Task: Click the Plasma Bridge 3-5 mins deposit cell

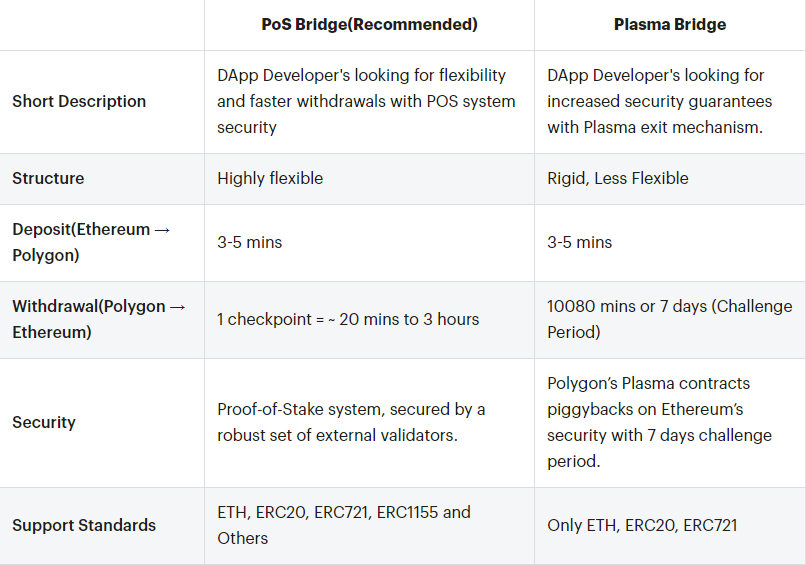Action: click(x=579, y=242)
